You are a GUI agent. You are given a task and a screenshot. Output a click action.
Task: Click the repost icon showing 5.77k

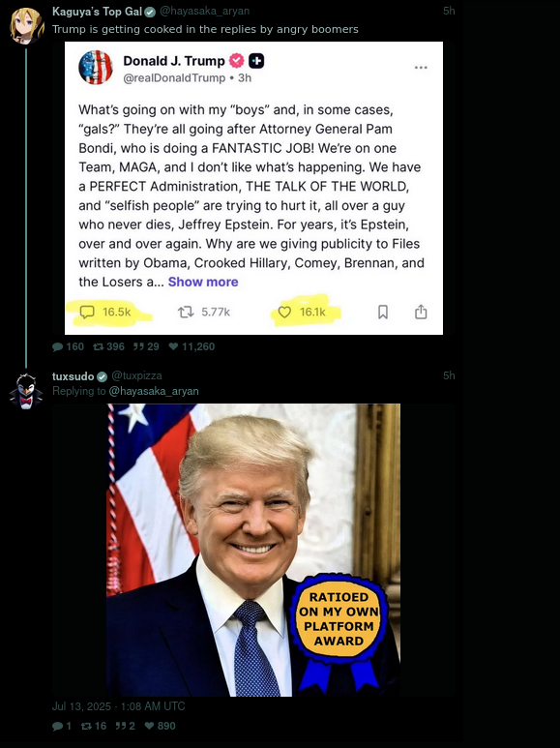186,312
